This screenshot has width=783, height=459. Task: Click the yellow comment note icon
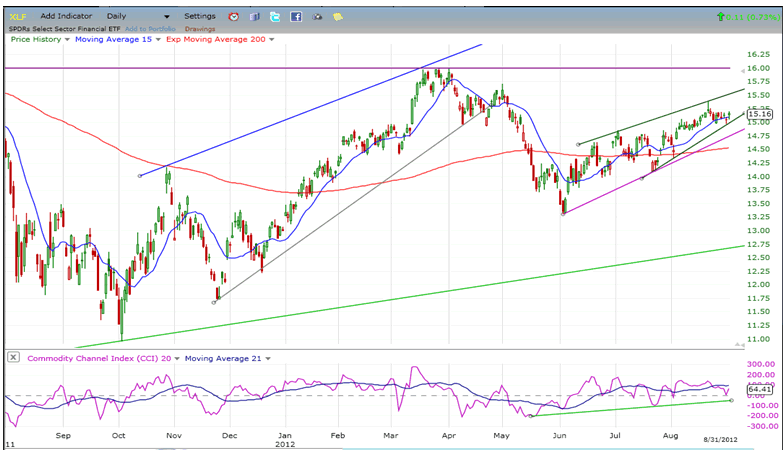(x=338, y=17)
